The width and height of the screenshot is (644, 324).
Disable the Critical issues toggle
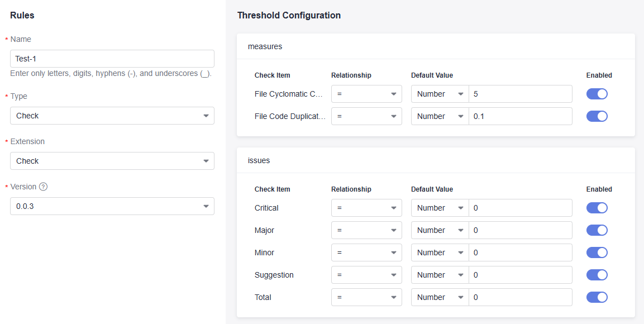597,208
